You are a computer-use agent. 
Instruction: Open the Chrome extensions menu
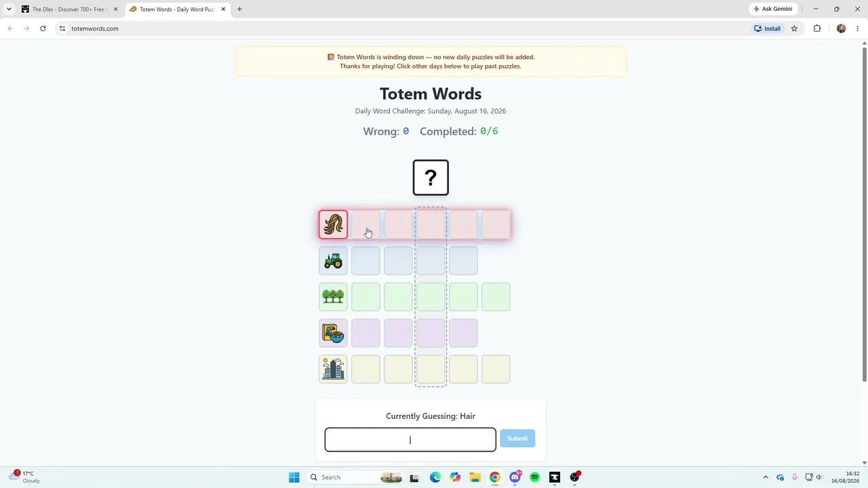click(x=816, y=28)
